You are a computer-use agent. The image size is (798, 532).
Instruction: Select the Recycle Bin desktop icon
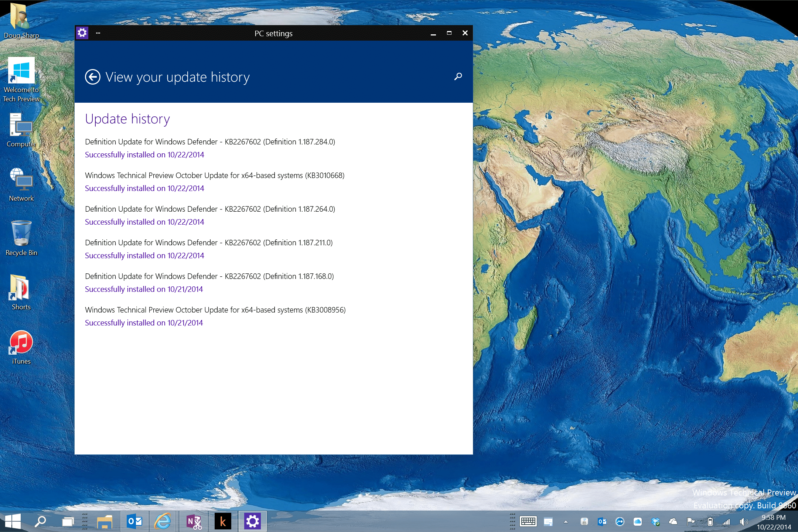coord(21,239)
